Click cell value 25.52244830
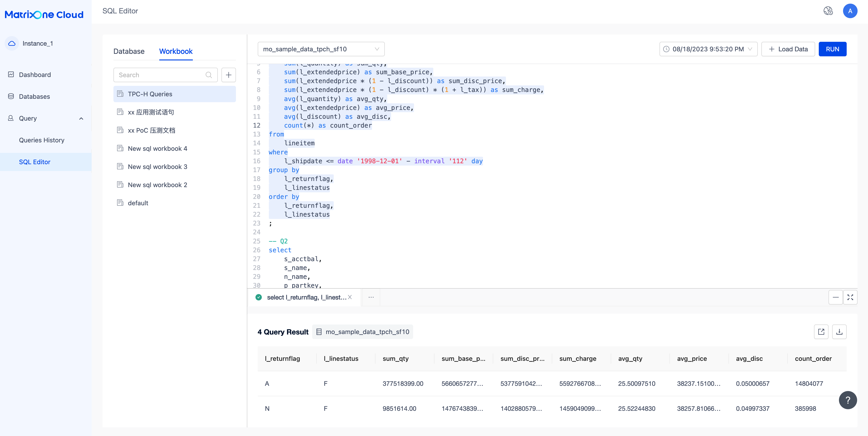The height and width of the screenshot is (436, 868). [x=637, y=408]
